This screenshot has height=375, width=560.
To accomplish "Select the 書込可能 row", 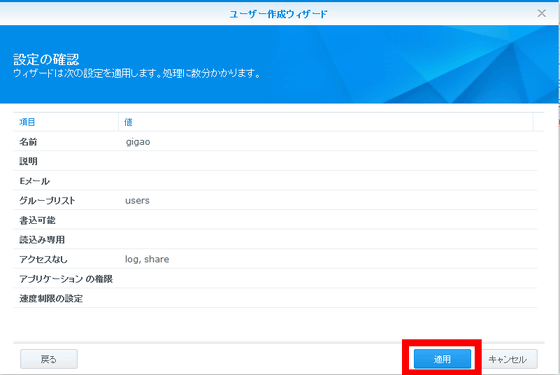I will pyautogui.click(x=275, y=220).
